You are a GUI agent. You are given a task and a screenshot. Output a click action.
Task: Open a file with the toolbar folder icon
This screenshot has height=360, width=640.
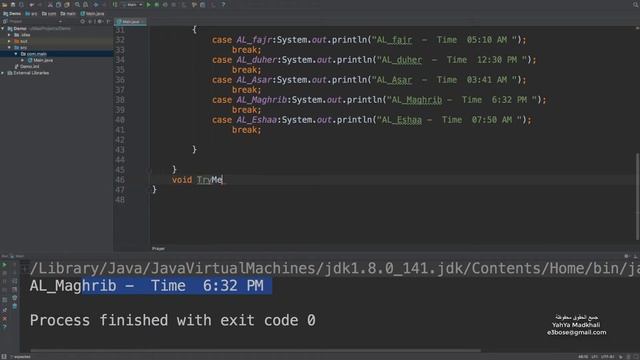pos(4,4)
